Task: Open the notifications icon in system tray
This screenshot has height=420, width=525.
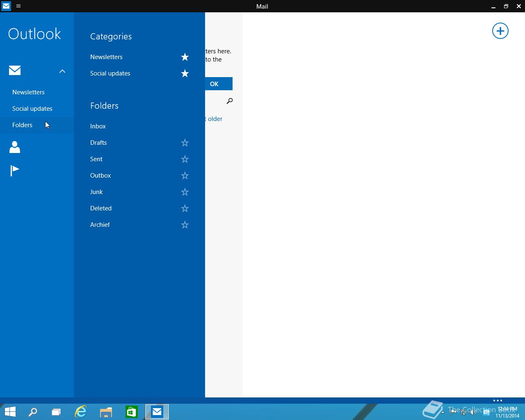Action: point(486,412)
